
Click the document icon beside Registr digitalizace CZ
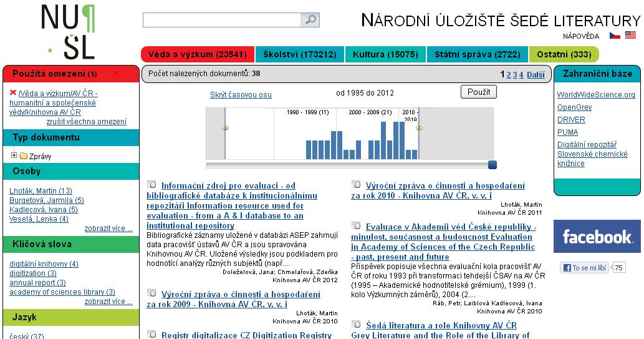coord(152,334)
